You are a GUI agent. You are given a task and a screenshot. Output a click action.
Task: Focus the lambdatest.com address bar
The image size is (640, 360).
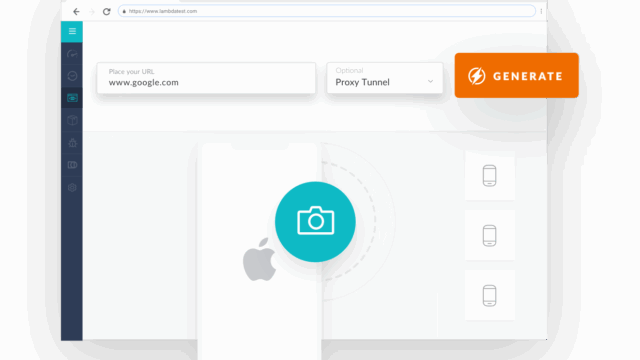[x=327, y=11]
